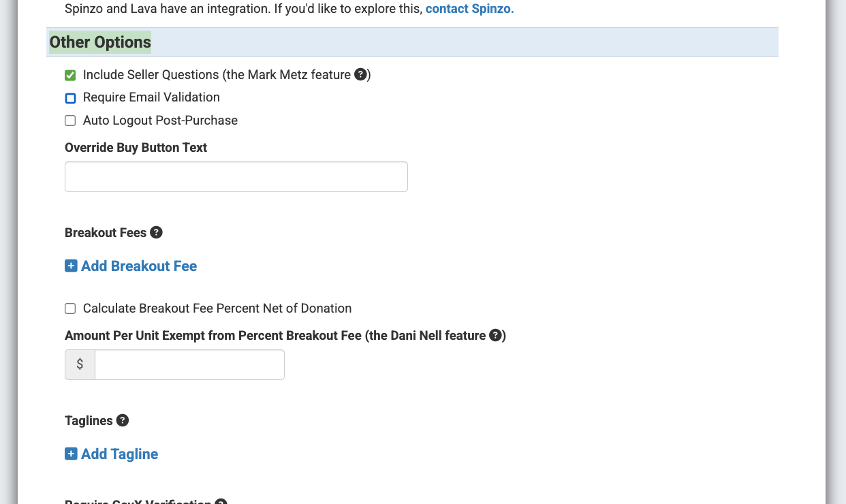The height and width of the screenshot is (504, 846).
Task: Click the Add Breakout Fee link text
Action: [139, 266]
